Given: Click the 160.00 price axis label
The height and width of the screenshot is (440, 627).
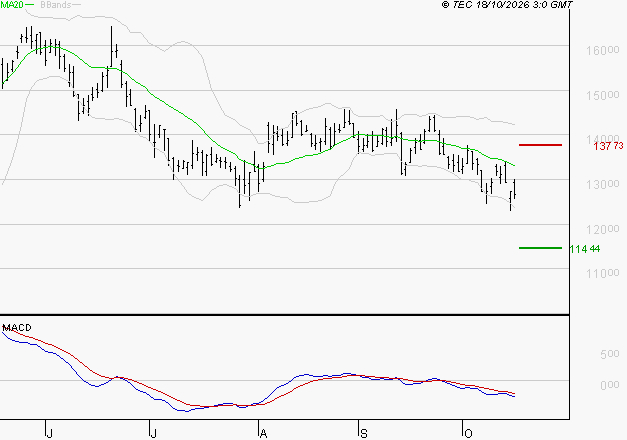Looking at the screenshot, I should [x=603, y=50].
